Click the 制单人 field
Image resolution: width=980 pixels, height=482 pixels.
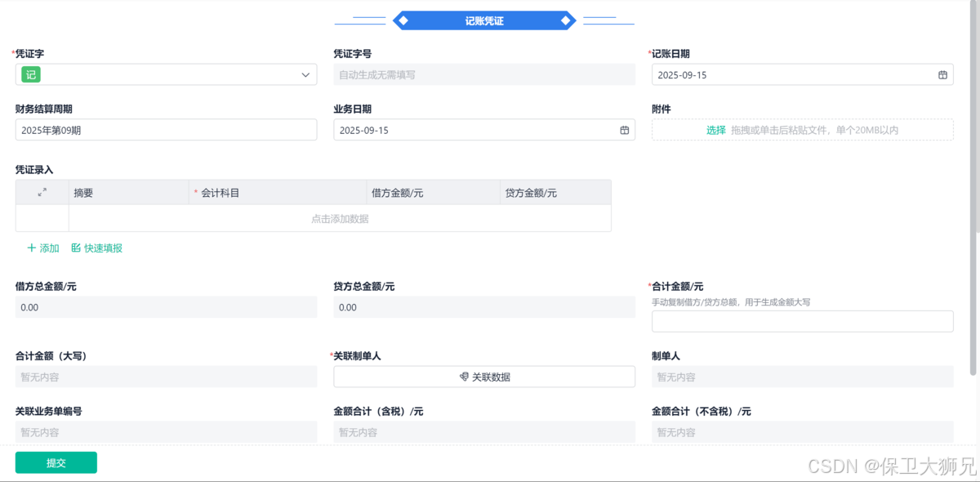pyautogui.click(x=803, y=377)
